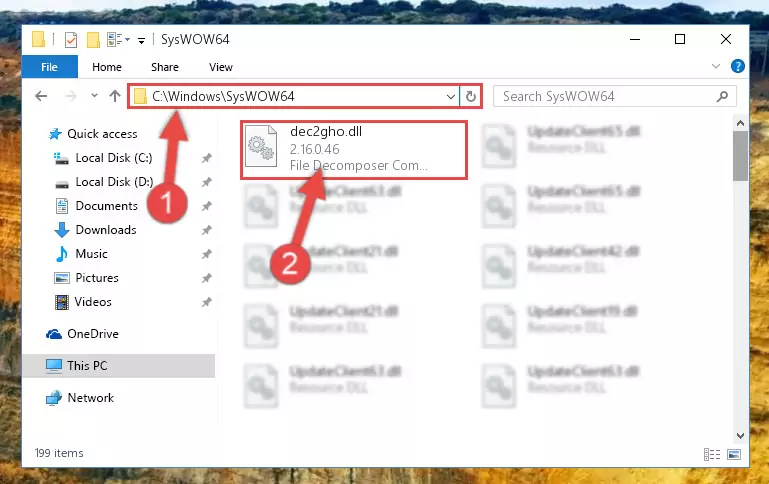Maximize the SysWOW64 window
The width and height of the screenshot is (769, 484).
680,39
